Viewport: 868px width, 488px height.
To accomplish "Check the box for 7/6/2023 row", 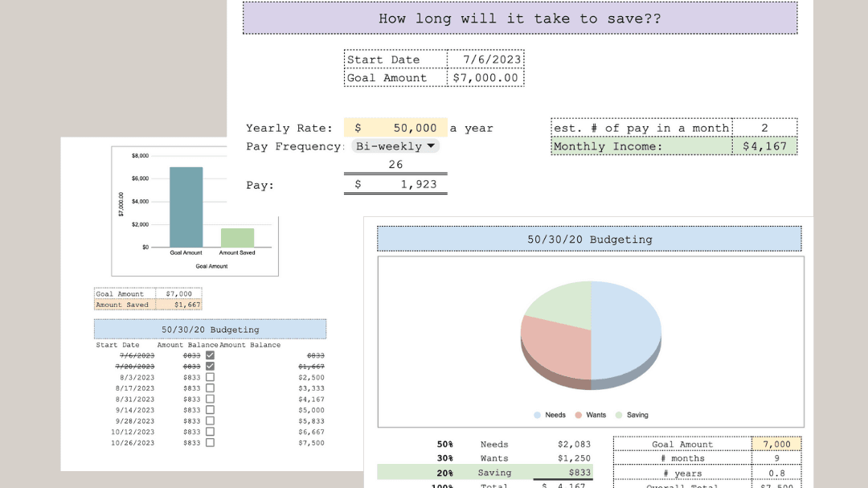I will point(210,355).
